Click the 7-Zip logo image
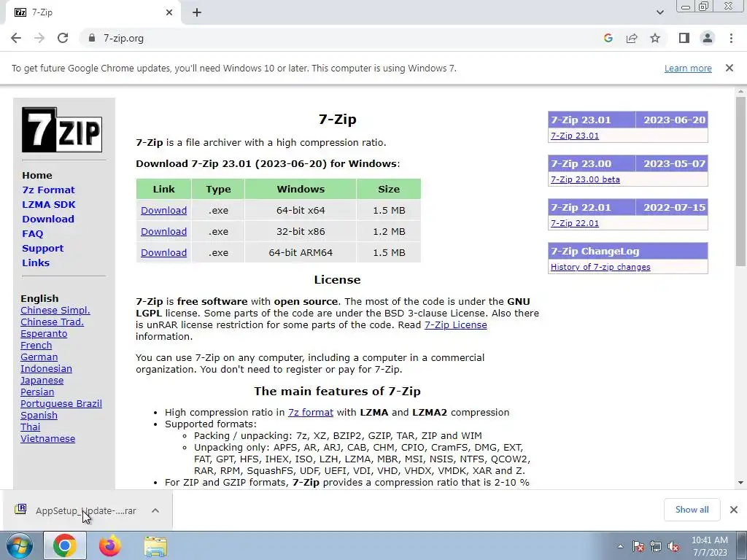 point(62,130)
